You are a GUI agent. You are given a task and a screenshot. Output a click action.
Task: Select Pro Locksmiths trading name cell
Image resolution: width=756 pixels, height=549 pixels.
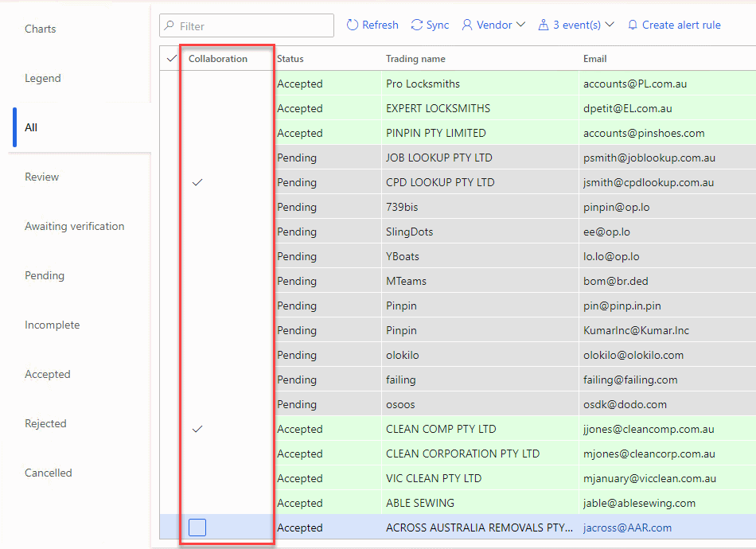pos(480,84)
